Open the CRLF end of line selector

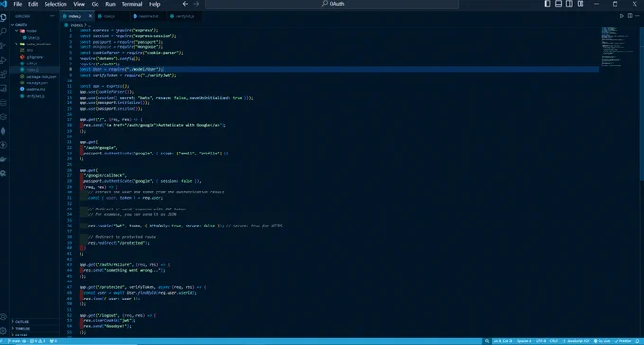[x=554, y=341]
